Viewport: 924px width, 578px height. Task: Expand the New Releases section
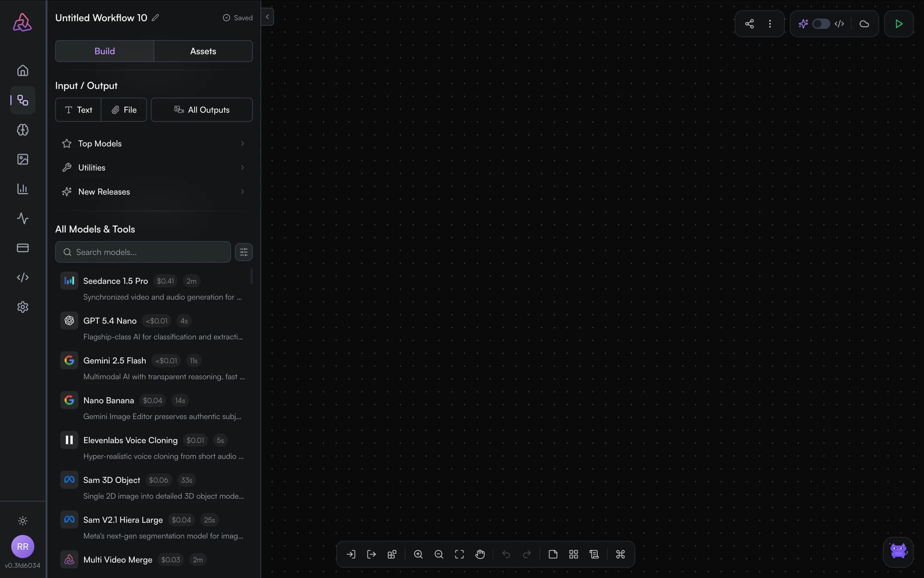154,191
